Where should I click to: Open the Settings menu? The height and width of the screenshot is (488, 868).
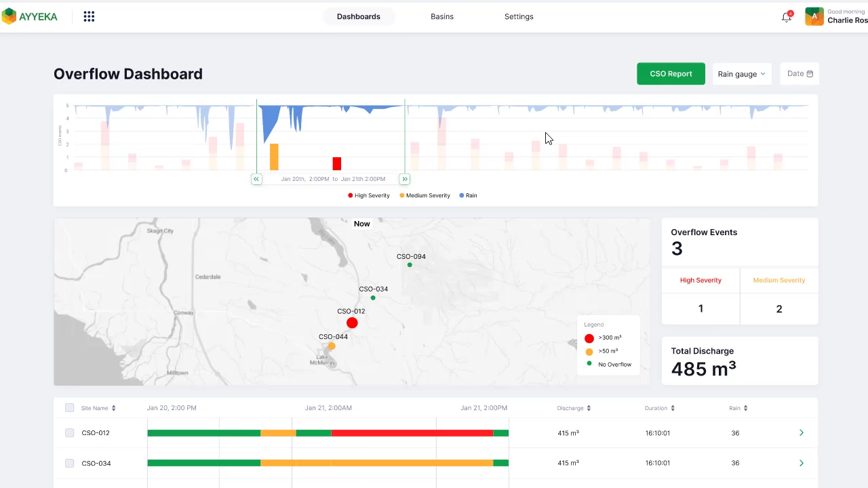(x=519, y=16)
